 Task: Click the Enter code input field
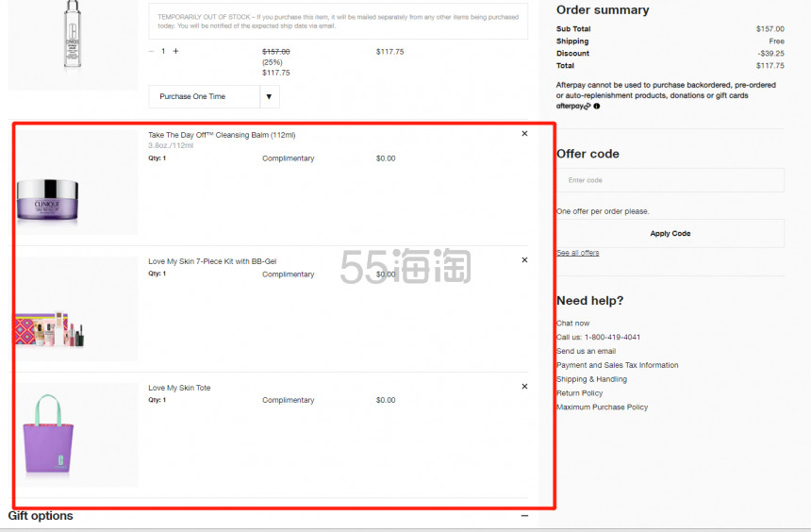pos(670,180)
